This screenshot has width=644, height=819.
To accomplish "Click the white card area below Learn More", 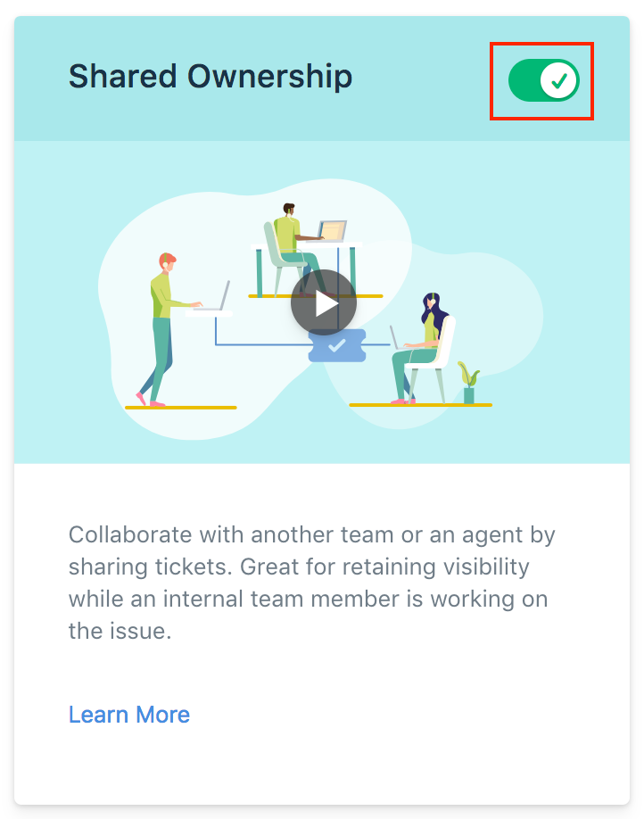I will coord(322,766).
